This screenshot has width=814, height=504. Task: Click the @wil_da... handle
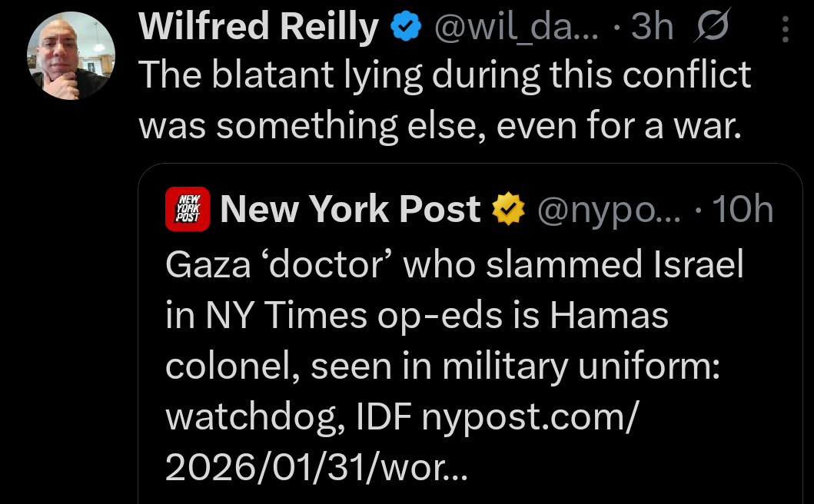[516, 25]
